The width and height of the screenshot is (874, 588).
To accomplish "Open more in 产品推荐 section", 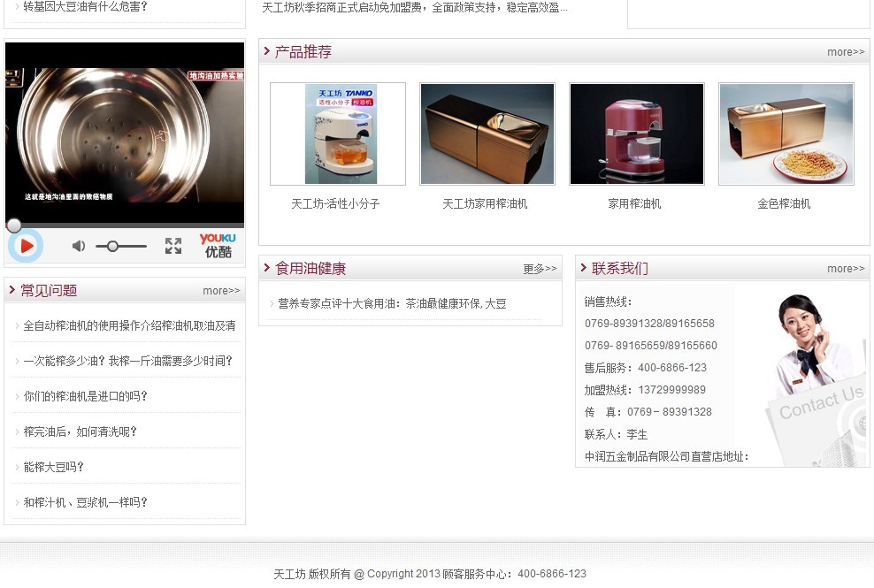I will point(846,52).
